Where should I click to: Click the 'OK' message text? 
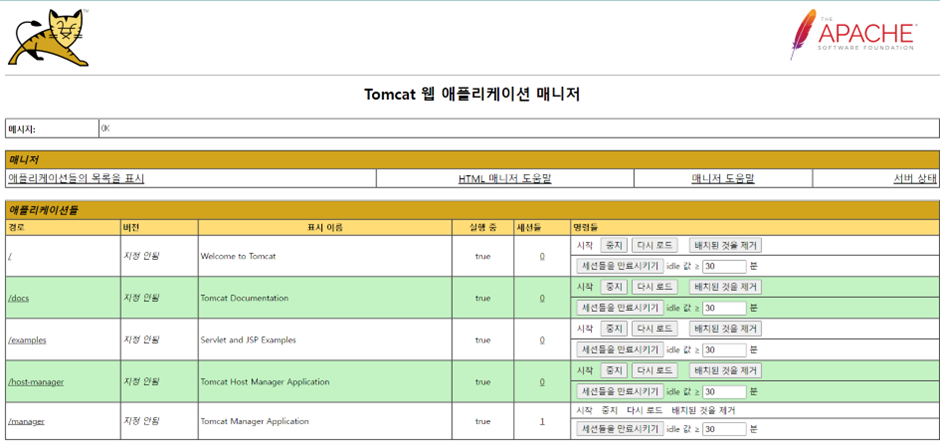tap(106, 128)
